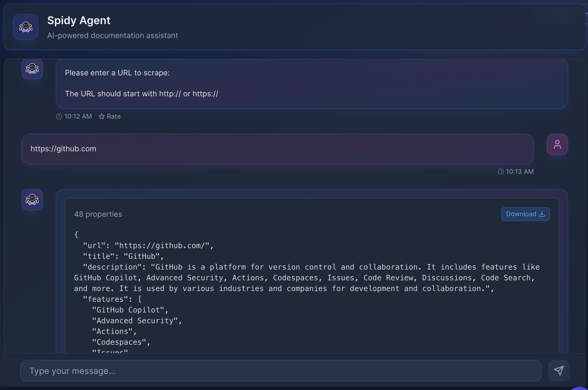Viewport: 588px width, 390px height.
Task: Click the "GitHub Copilot" feature entry
Action: pos(130,310)
